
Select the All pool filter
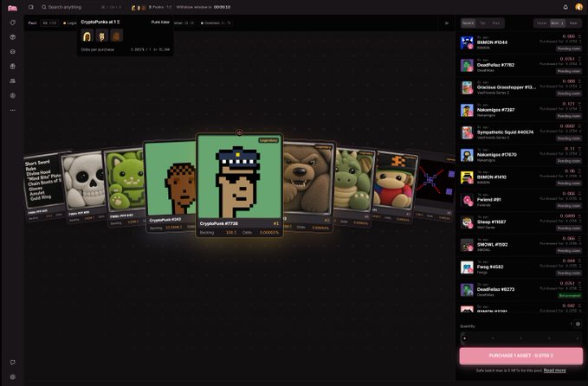tap(49, 23)
